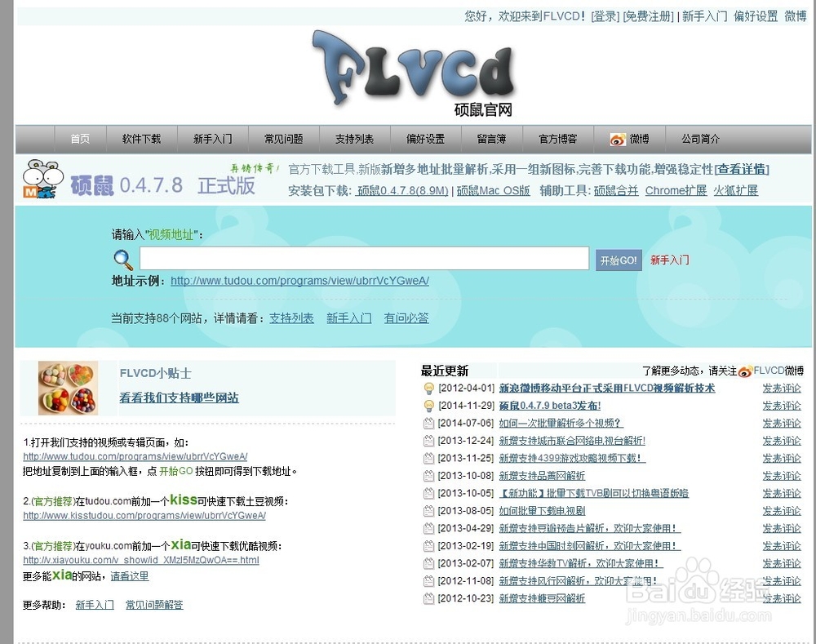816x644 pixels.
Task: Download 硕鼠0.4.7.8(8.9M) installer link
Action: point(402,191)
